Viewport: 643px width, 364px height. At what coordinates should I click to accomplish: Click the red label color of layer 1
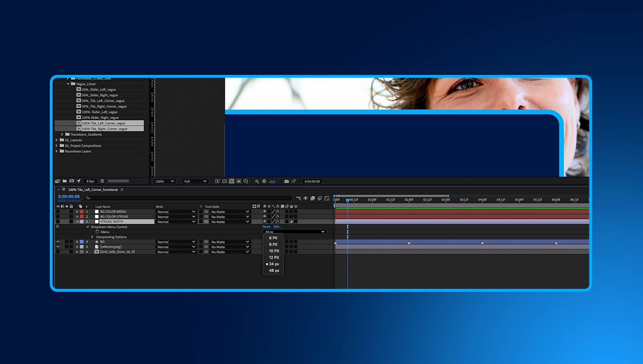(81, 211)
